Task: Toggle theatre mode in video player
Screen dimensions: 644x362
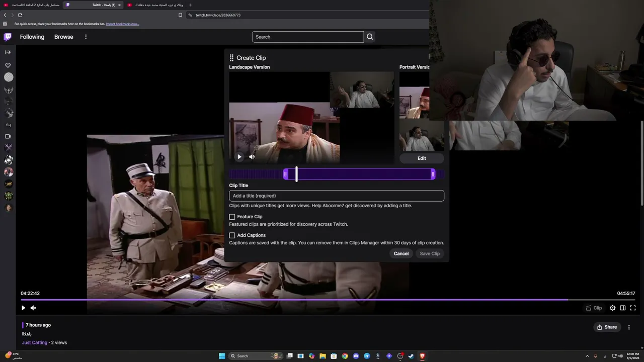Action: (x=622, y=308)
